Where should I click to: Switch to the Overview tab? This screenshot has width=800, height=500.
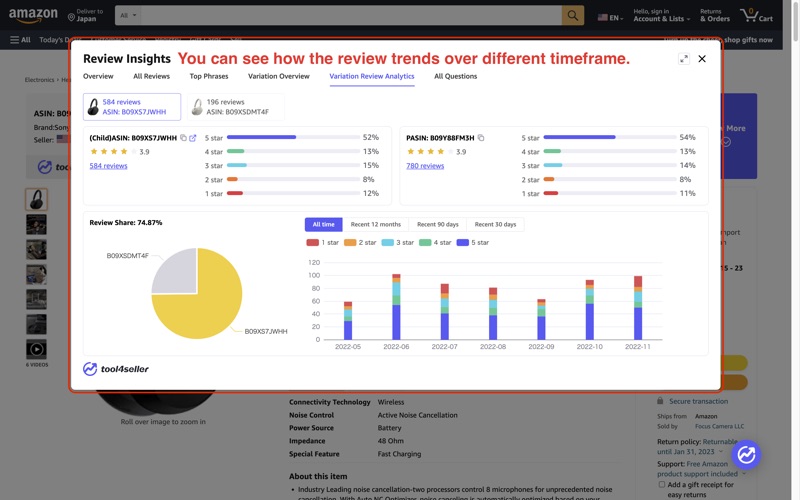pos(98,76)
